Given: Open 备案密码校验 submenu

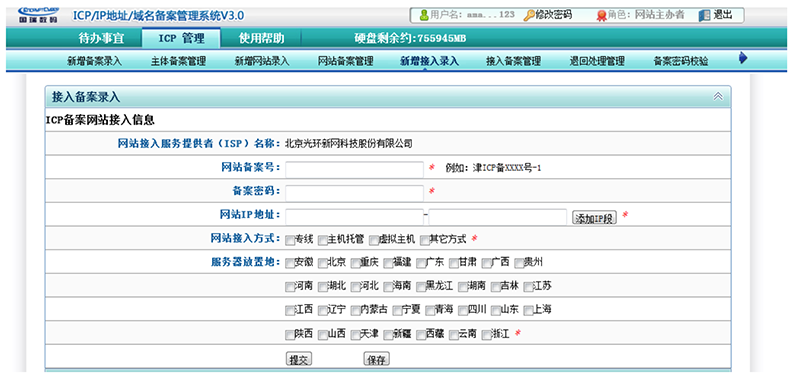Looking at the screenshot, I should click(x=681, y=62).
